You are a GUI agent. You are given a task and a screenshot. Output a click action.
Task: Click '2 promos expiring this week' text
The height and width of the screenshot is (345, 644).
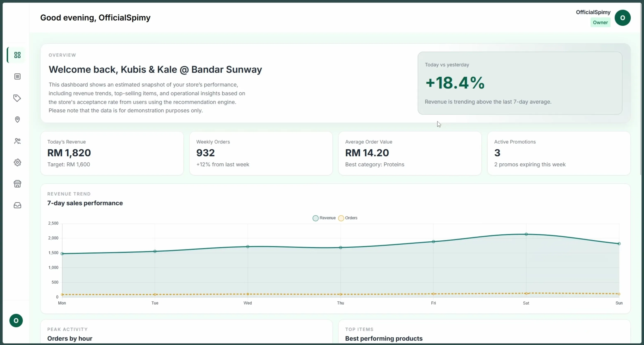(530, 164)
